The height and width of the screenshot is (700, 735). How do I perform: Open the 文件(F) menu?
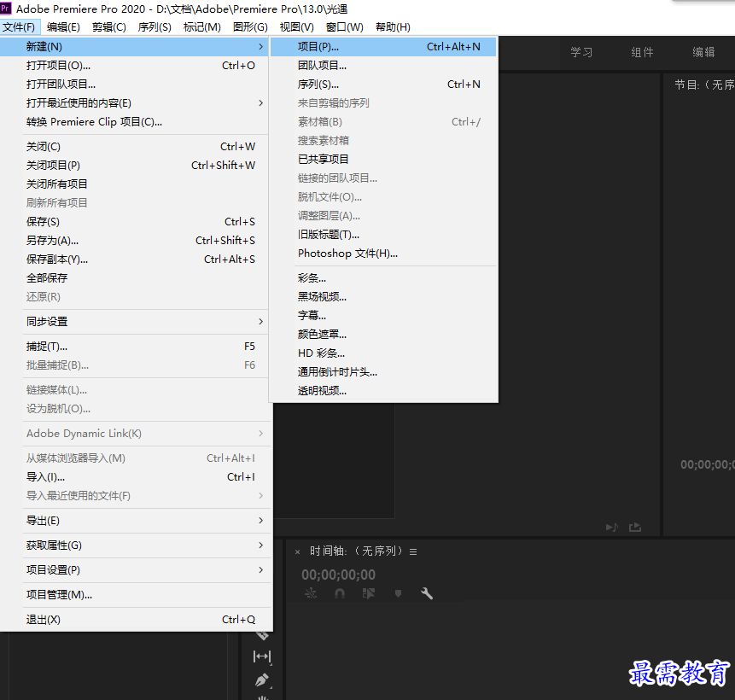tap(19, 26)
